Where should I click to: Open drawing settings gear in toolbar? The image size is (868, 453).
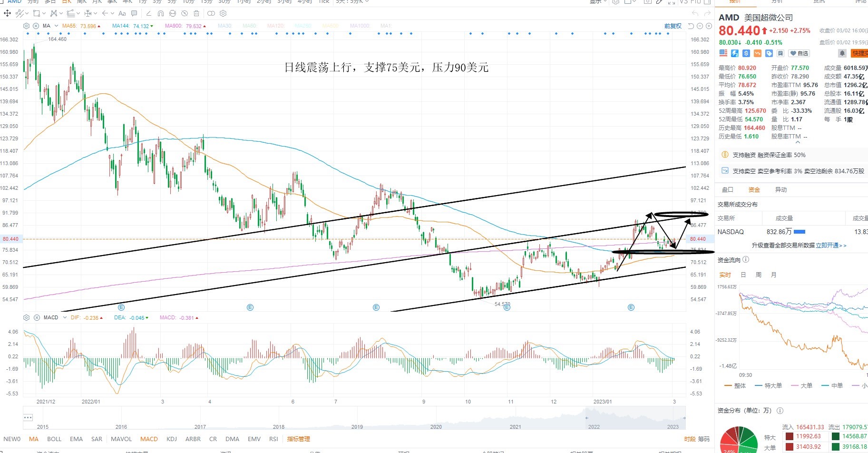point(223,13)
